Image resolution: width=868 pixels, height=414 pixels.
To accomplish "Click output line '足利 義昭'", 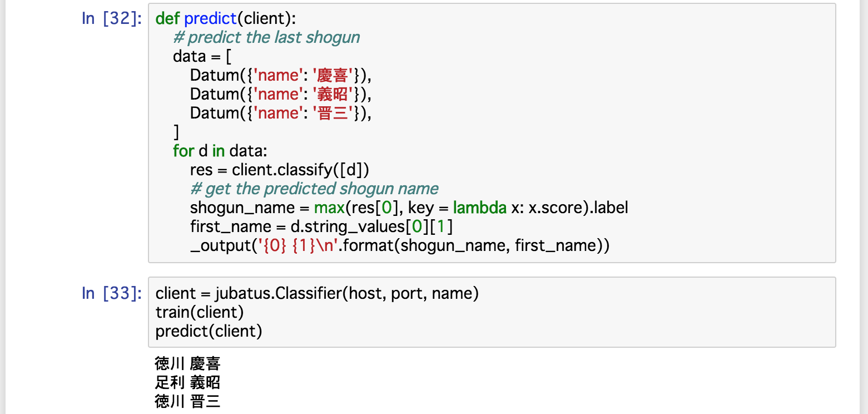I will [x=188, y=382].
